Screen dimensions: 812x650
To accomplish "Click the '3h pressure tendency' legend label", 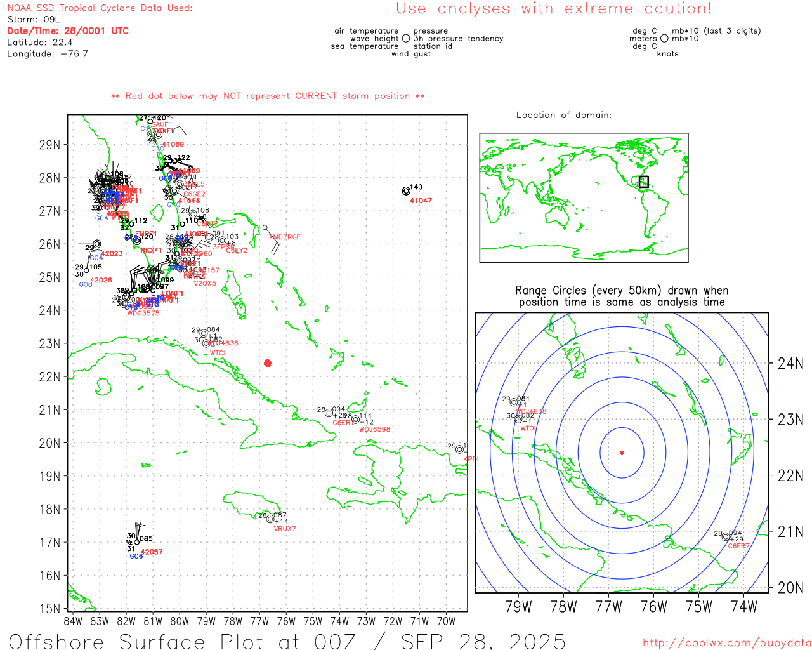I will (x=459, y=39).
